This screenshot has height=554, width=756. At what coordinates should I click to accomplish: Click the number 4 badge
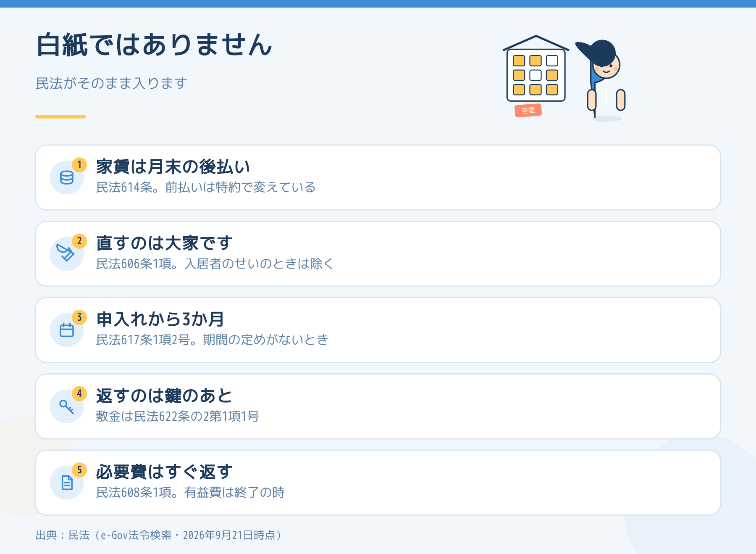pyautogui.click(x=79, y=394)
